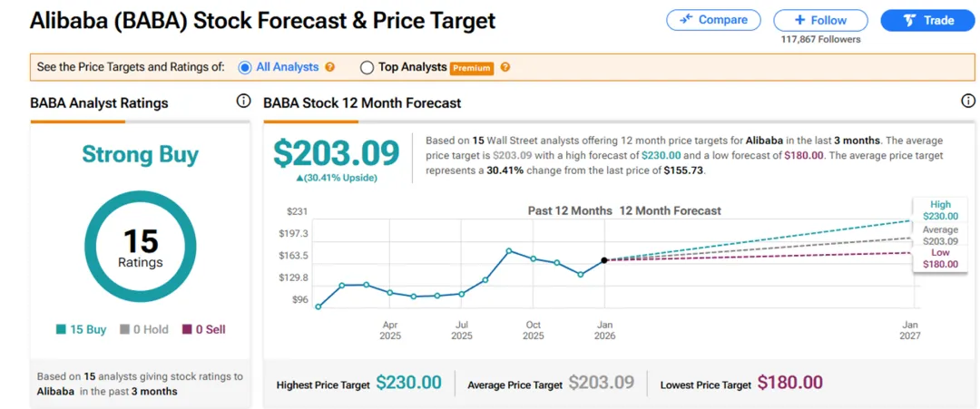Image resolution: width=980 pixels, height=409 pixels.
Task: Click the High $230.00 forecast label
Action: point(939,211)
